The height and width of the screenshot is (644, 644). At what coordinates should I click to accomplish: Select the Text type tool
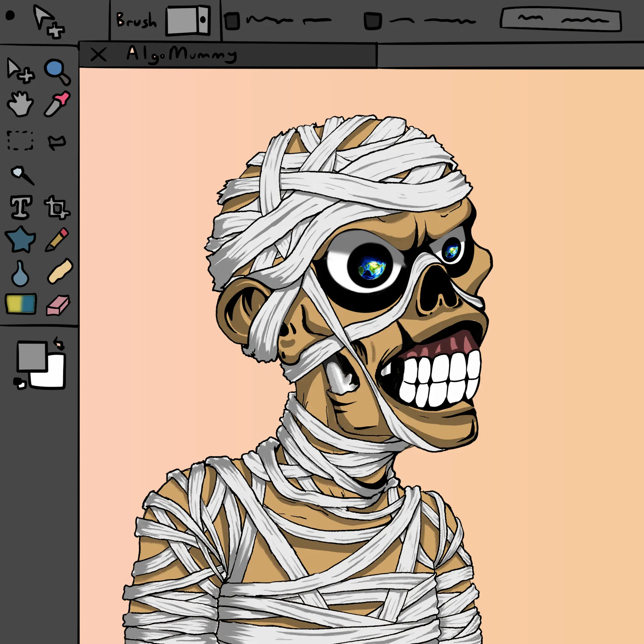(x=21, y=207)
